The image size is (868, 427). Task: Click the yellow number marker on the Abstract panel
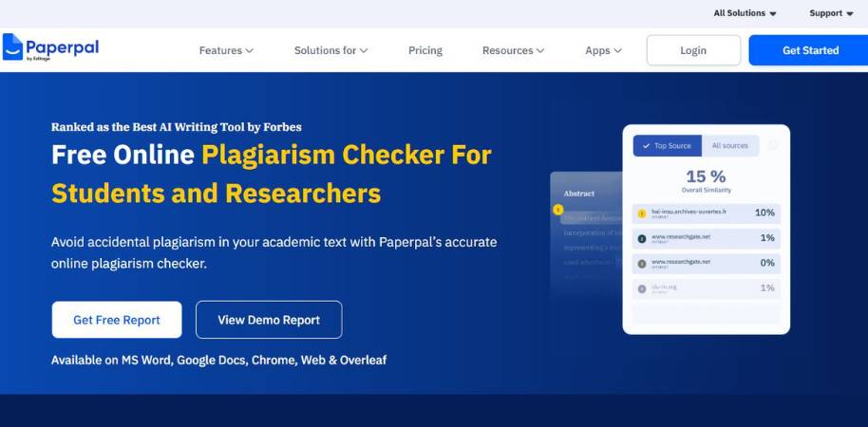tap(558, 210)
